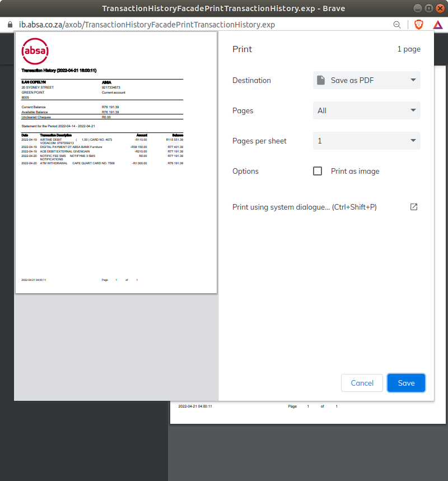Click the absa logo in the preview
Viewport: 448px width, 481px height.
(35, 52)
